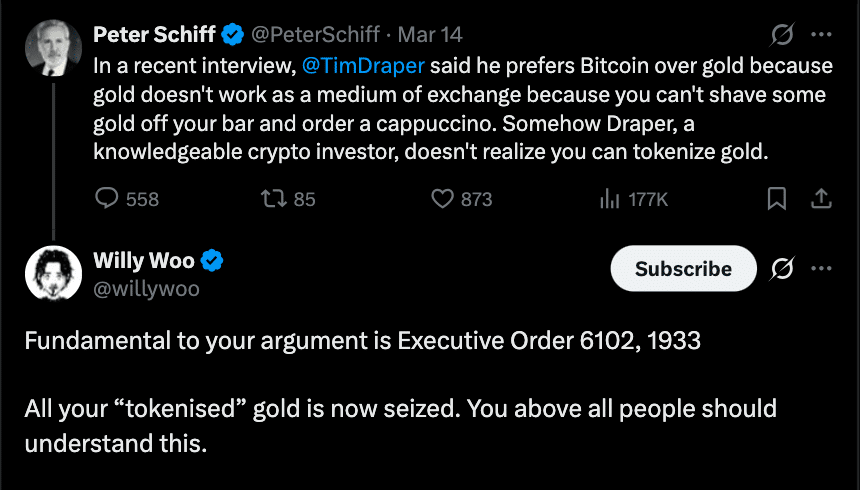This screenshot has width=860, height=490.
Task: Bookmark Peter Schiff's tweet
Action: 776,199
